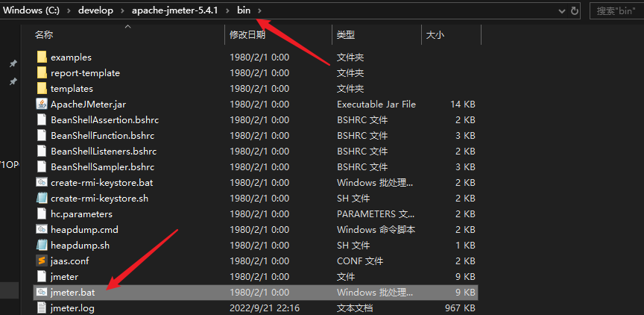The image size is (644, 315).
Task: Click the 967 KB size value
Action: (460, 308)
